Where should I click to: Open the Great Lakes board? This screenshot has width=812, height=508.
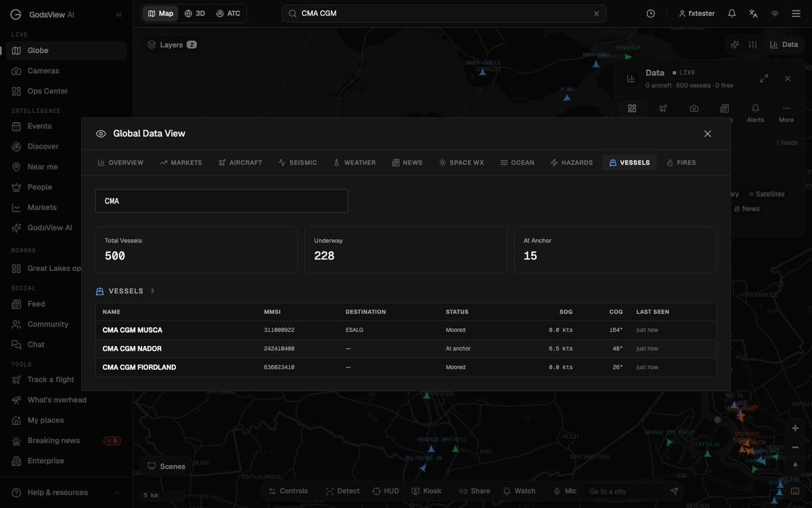tap(46, 268)
